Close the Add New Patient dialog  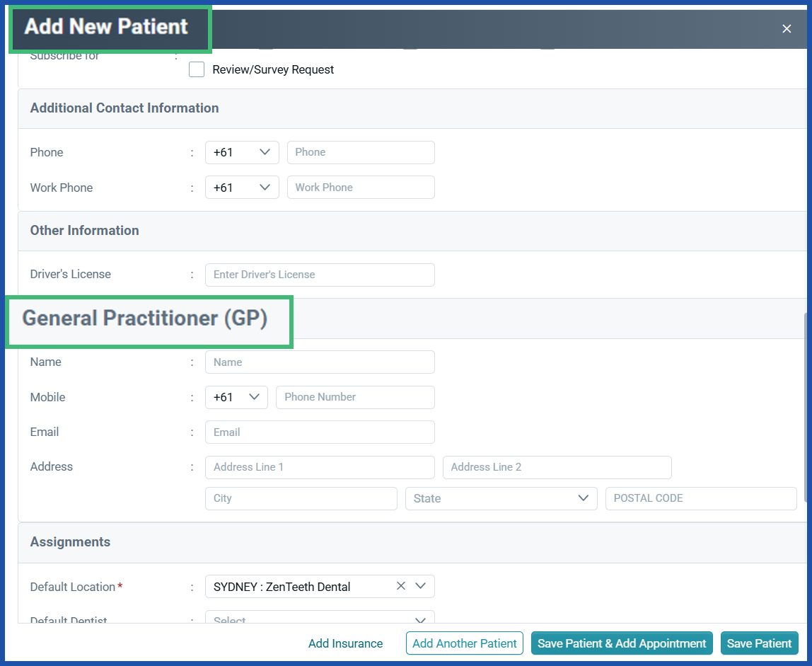787,29
